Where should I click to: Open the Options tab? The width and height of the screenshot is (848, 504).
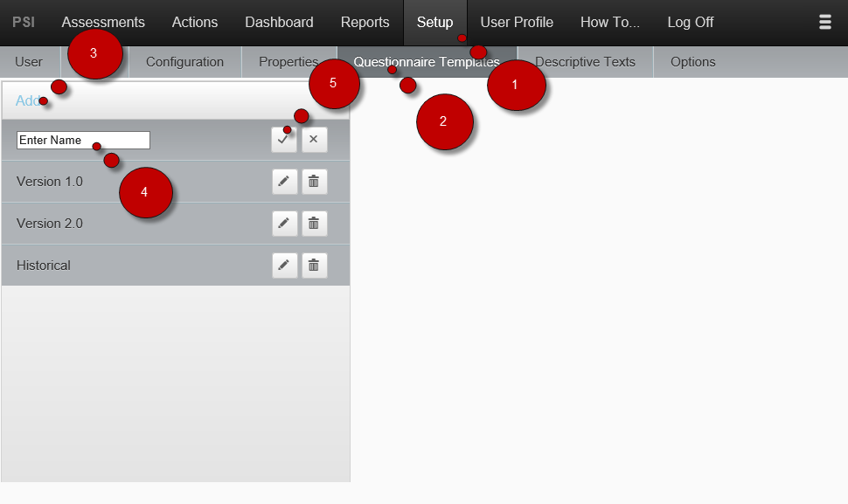click(692, 62)
